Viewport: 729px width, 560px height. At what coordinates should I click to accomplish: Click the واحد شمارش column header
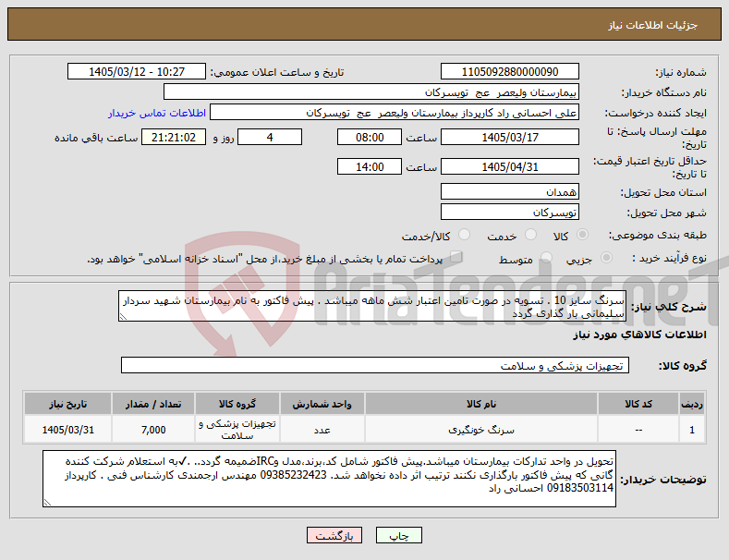[322, 404]
